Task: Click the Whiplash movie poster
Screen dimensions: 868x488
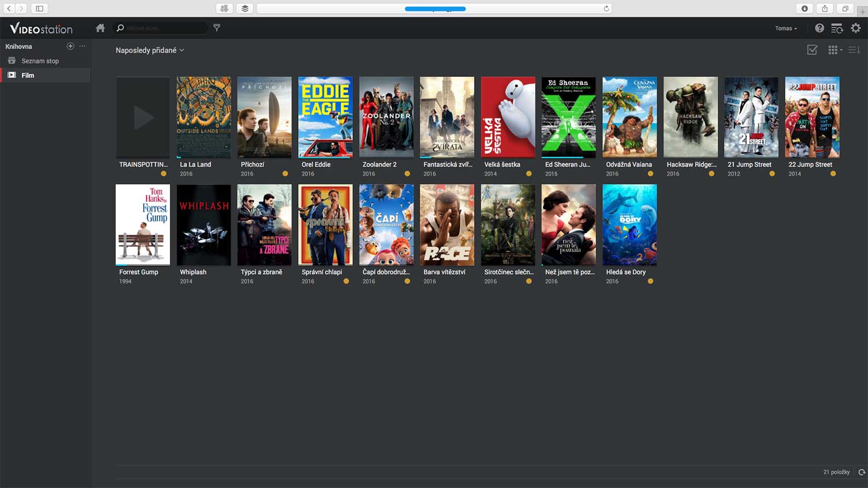Action: coord(204,224)
